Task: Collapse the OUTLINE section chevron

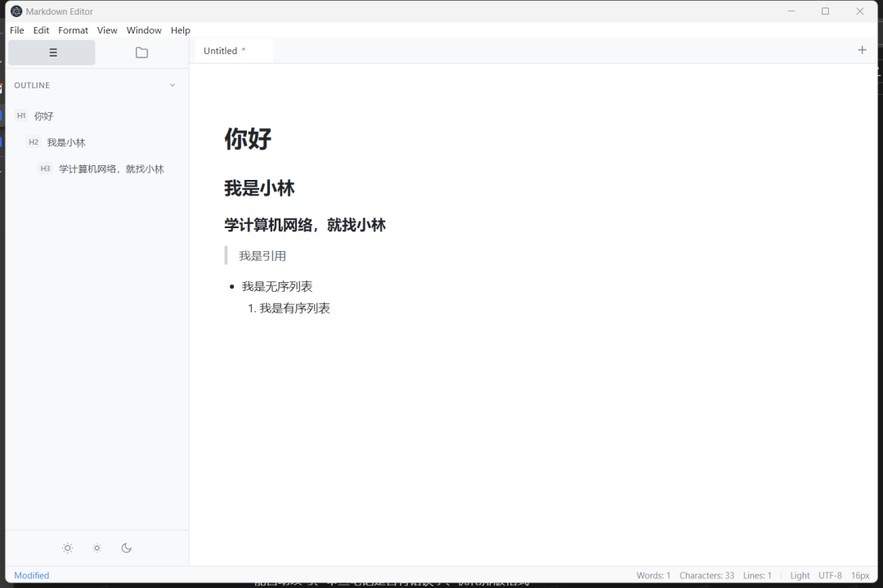Action: 173,85
